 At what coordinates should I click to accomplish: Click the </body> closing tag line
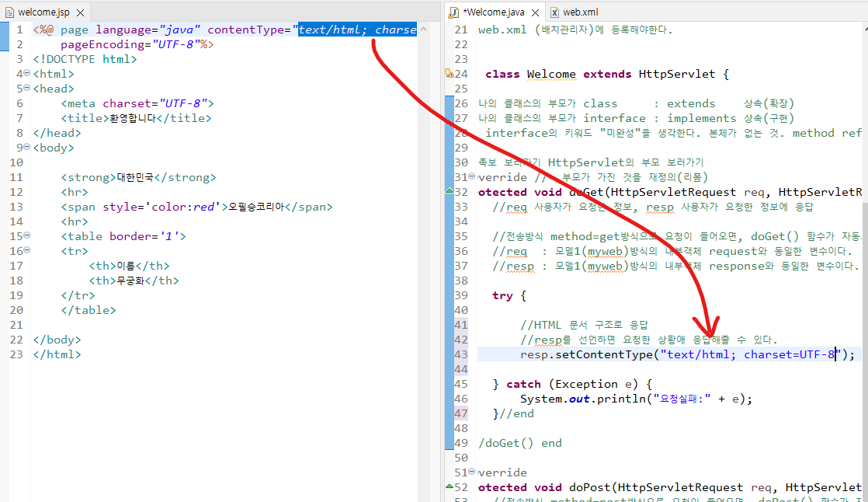[x=57, y=340]
